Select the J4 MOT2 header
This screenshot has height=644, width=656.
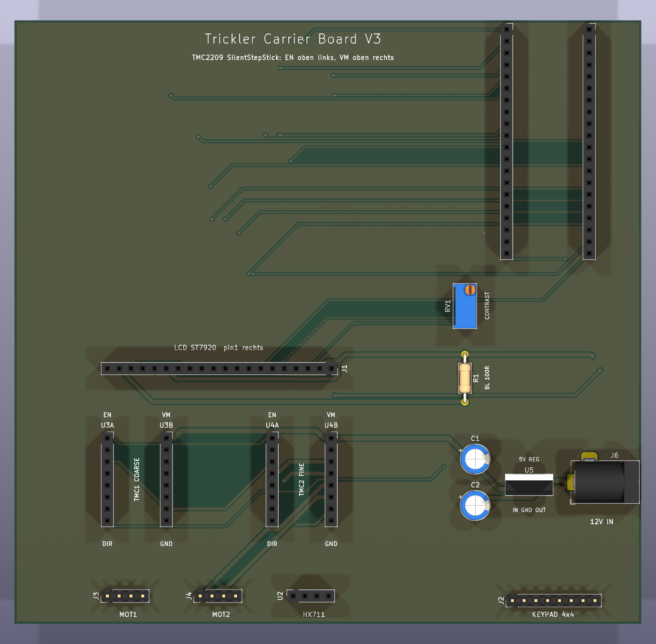pos(218,596)
